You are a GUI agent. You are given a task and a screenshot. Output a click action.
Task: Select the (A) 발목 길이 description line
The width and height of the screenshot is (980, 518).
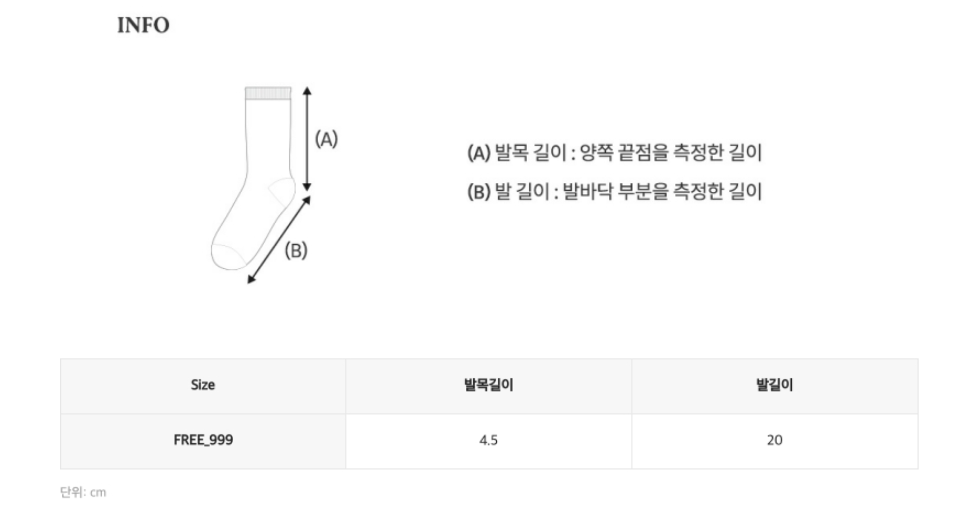[x=614, y=152]
